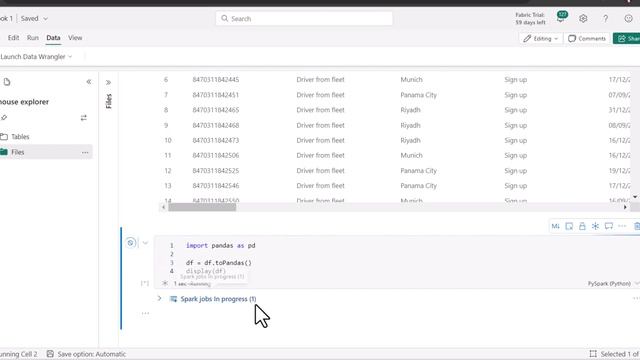Select the Data tab
Viewport: 640px width, 360px height.
(53, 38)
